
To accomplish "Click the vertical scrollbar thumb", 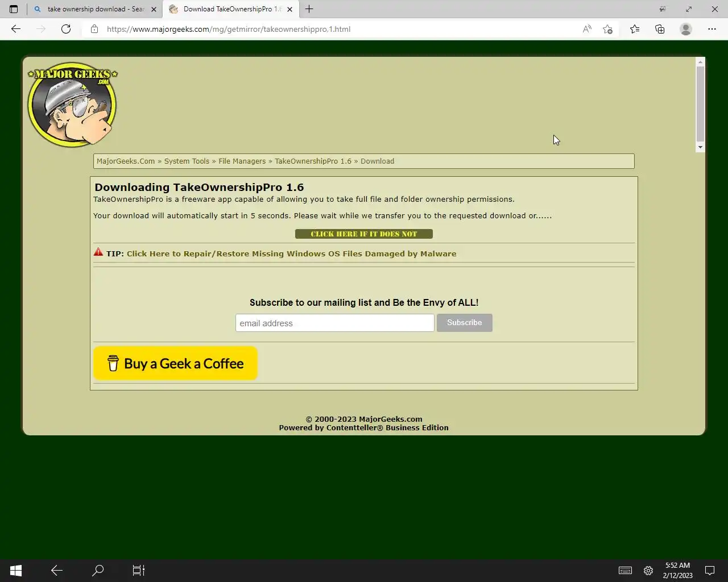I will tap(700, 103).
